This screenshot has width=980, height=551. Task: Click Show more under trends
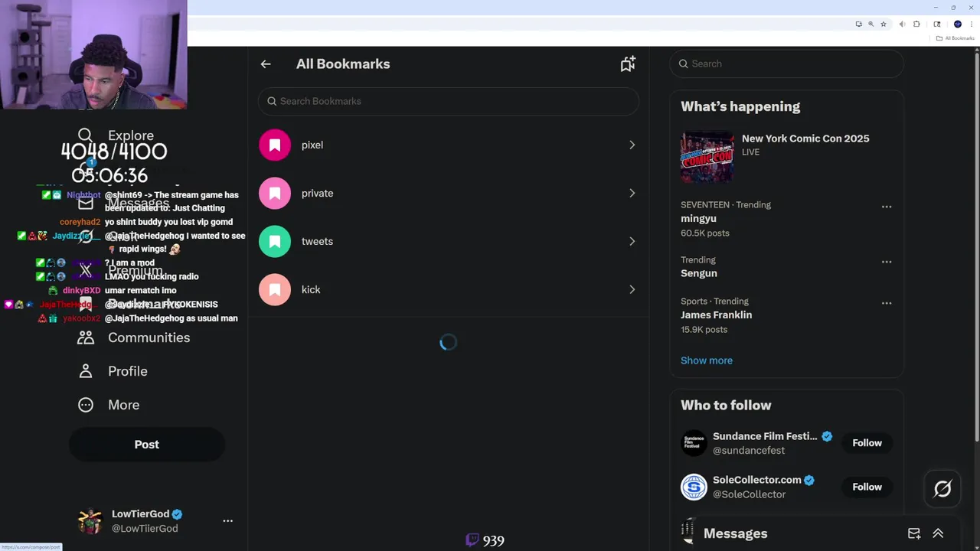(707, 360)
